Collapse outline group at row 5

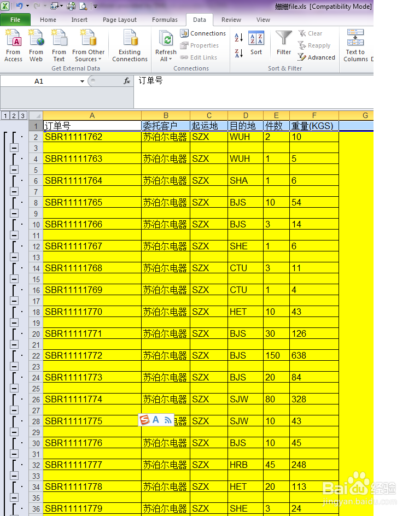[x=14, y=170]
